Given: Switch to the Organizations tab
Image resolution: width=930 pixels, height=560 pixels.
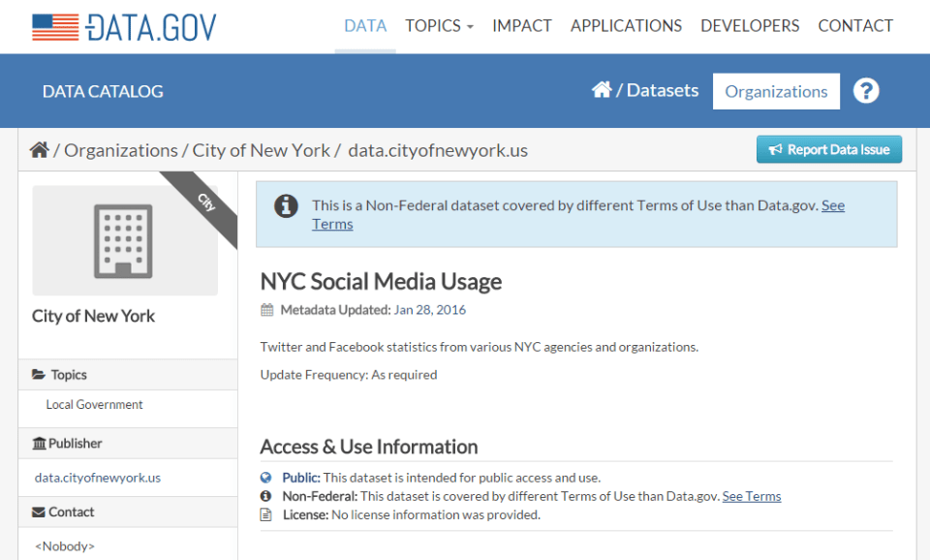Looking at the screenshot, I should click(x=776, y=92).
